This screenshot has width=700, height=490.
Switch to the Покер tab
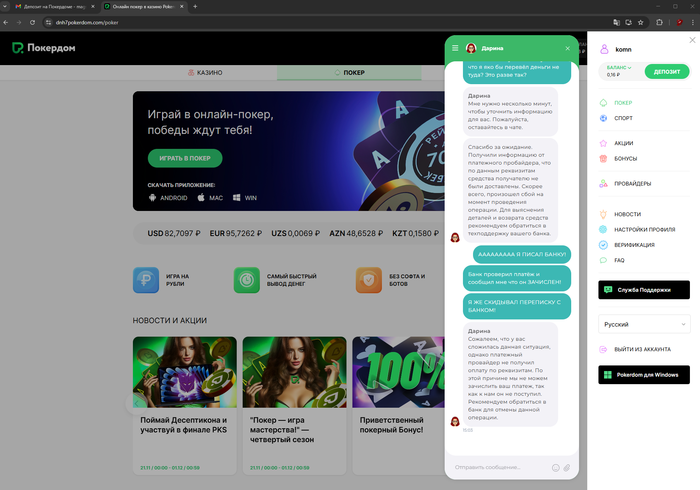349,72
